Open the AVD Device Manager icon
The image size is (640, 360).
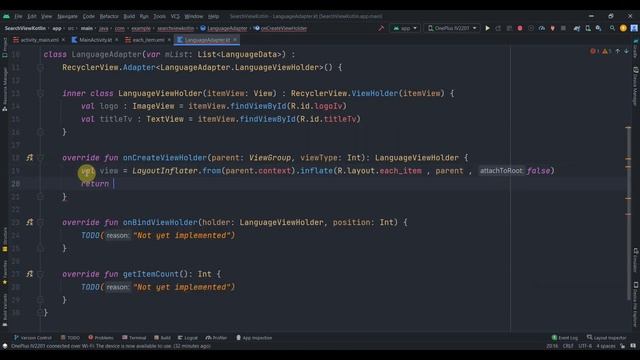588,28
